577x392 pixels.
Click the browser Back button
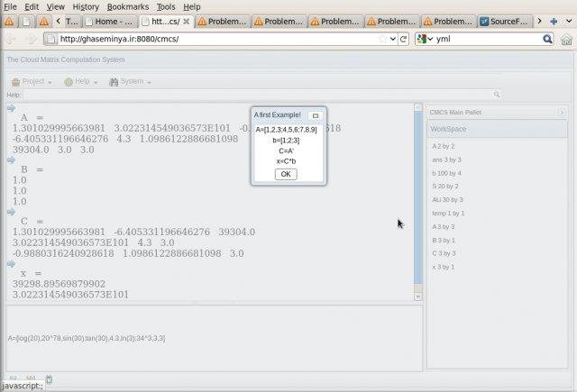[x=11, y=39]
